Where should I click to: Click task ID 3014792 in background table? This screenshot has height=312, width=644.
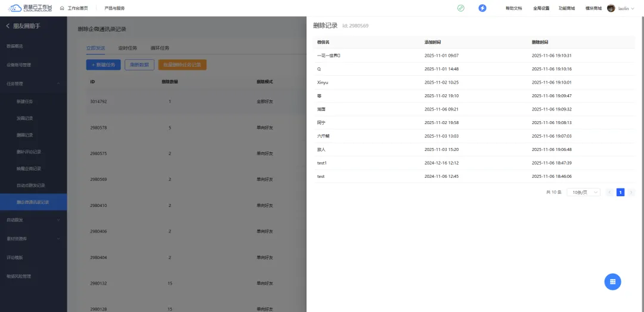(98, 101)
